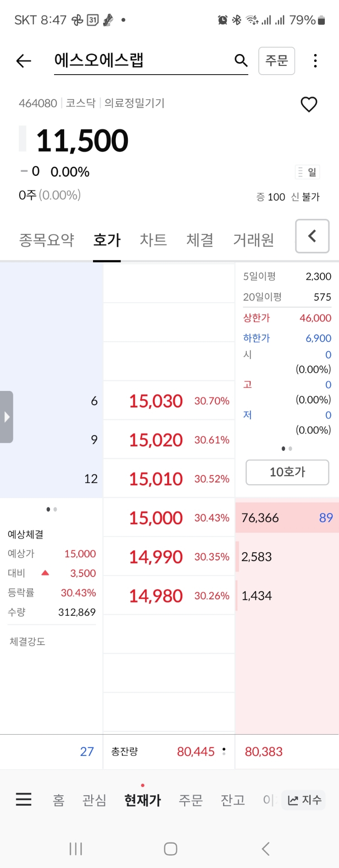339x868 pixels.
Task: Tap the back arrow icon
Action: [23, 60]
